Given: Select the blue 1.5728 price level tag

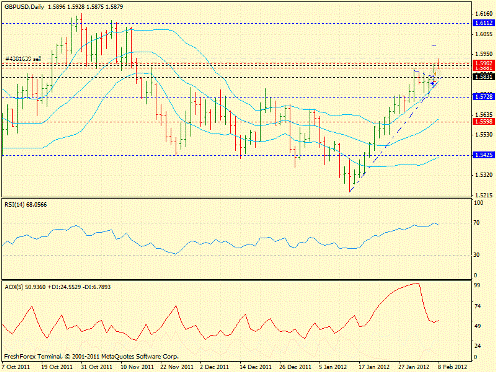Looking at the screenshot, I should coord(484,97).
